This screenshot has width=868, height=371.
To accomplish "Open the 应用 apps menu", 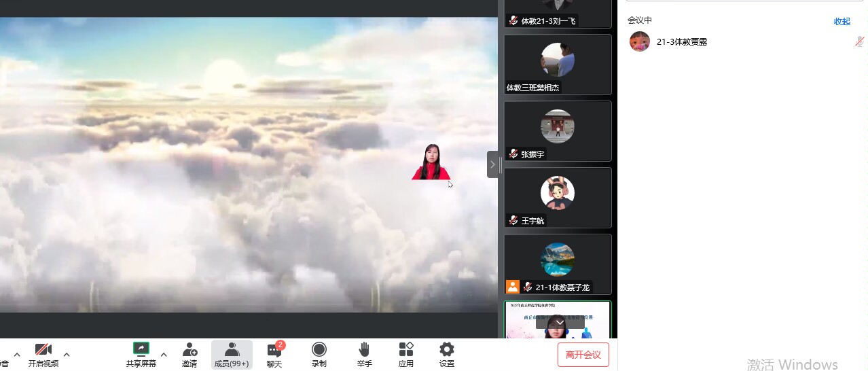I will [x=406, y=355].
